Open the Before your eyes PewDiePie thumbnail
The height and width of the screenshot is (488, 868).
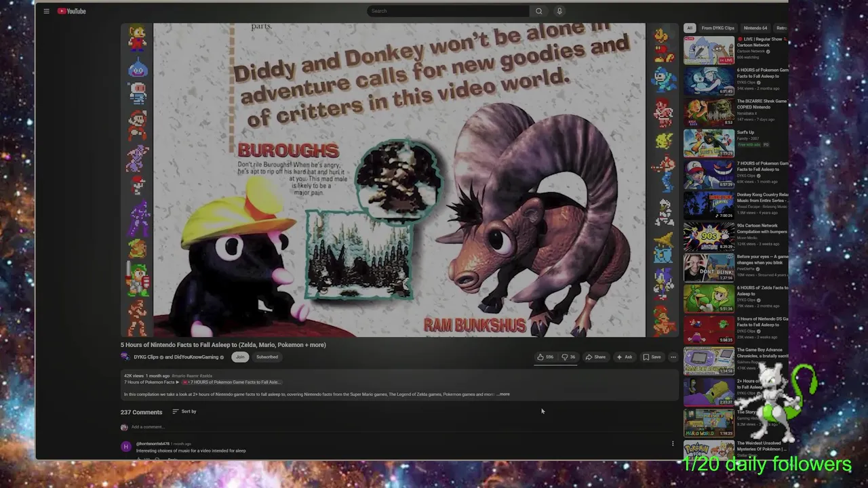coord(709,268)
